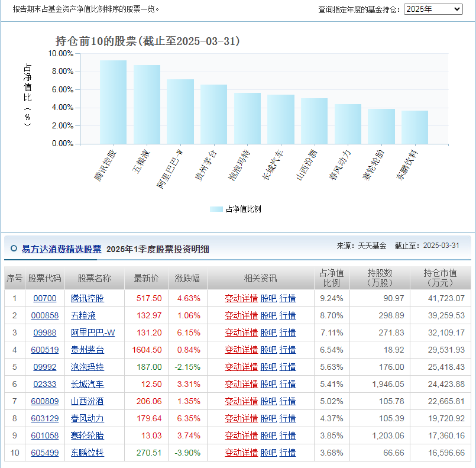Select the 1,946.05 shares held cell

[x=380, y=384]
